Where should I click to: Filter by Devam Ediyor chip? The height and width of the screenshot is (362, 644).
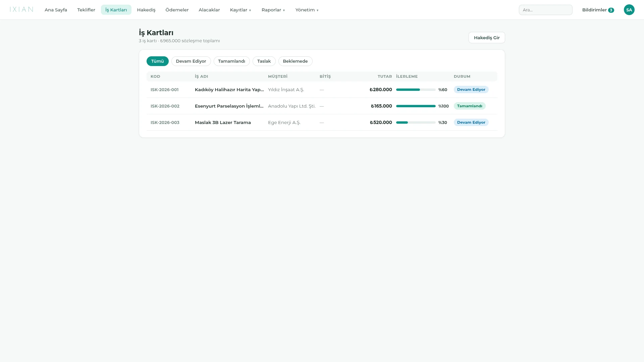191,61
